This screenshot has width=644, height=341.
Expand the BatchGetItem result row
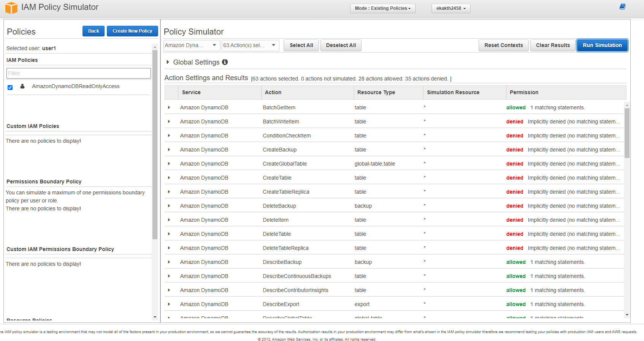169,107
